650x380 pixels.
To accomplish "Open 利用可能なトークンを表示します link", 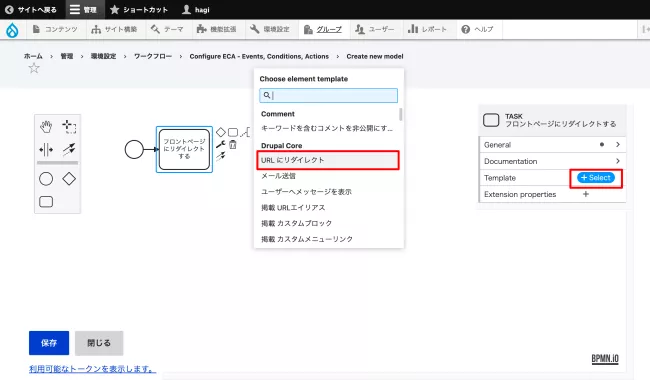I will [92, 368].
